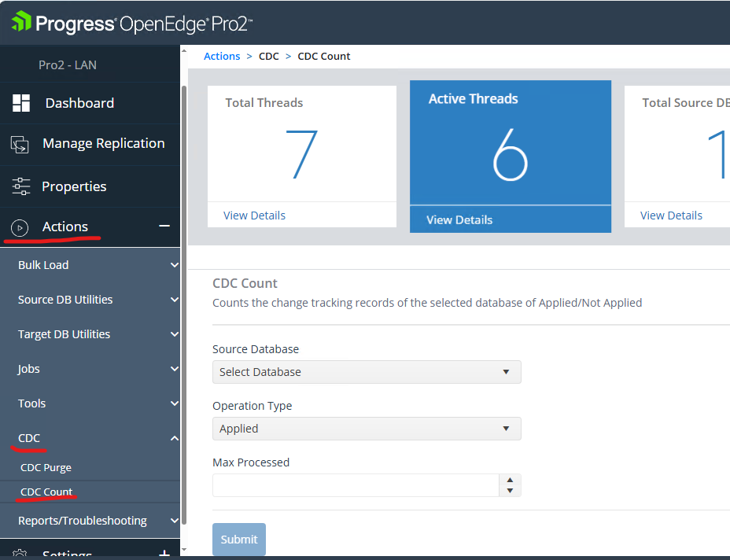Collapse the CDC section chevron
This screenshot has height=560, width=730.
[175, 438]
